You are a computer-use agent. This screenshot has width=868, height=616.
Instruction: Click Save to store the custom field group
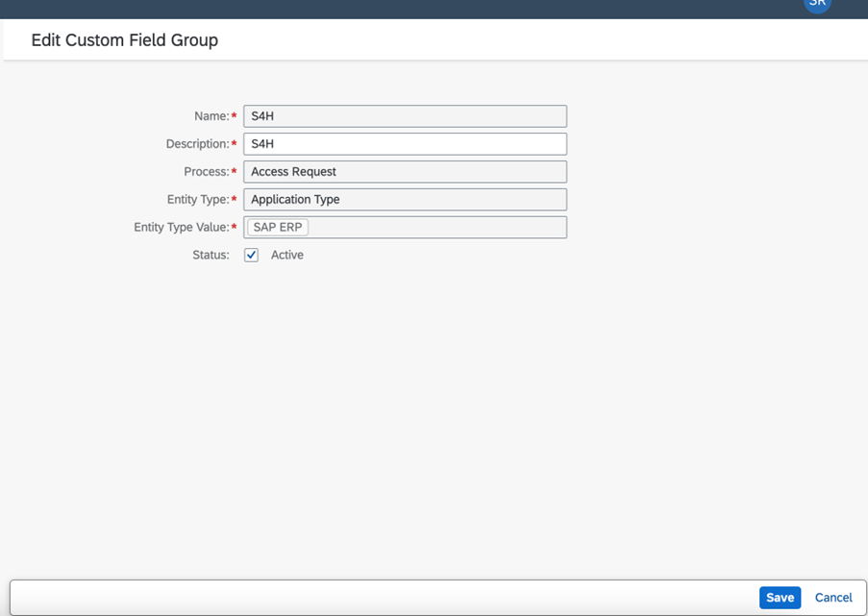click(780, 597)
